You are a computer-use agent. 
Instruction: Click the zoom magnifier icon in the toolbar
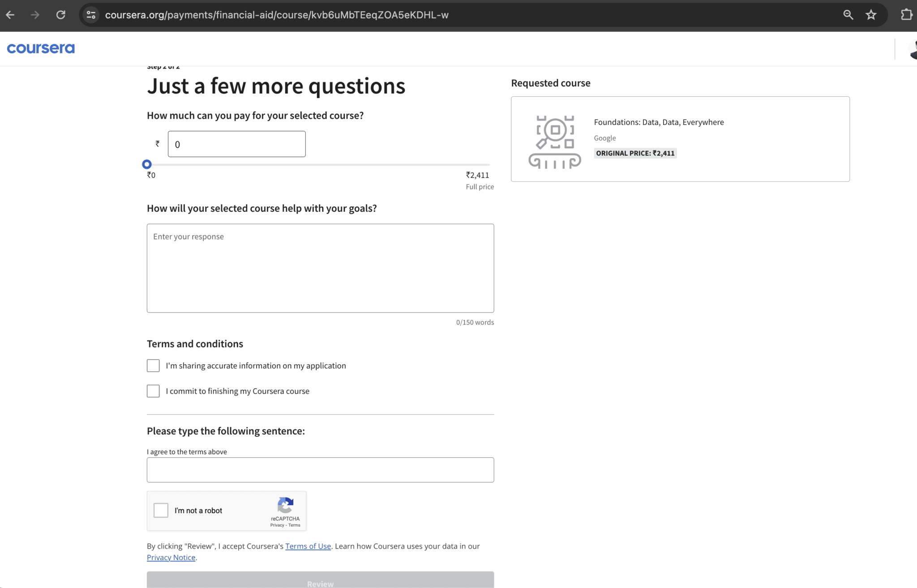click(x=848, y=15)
